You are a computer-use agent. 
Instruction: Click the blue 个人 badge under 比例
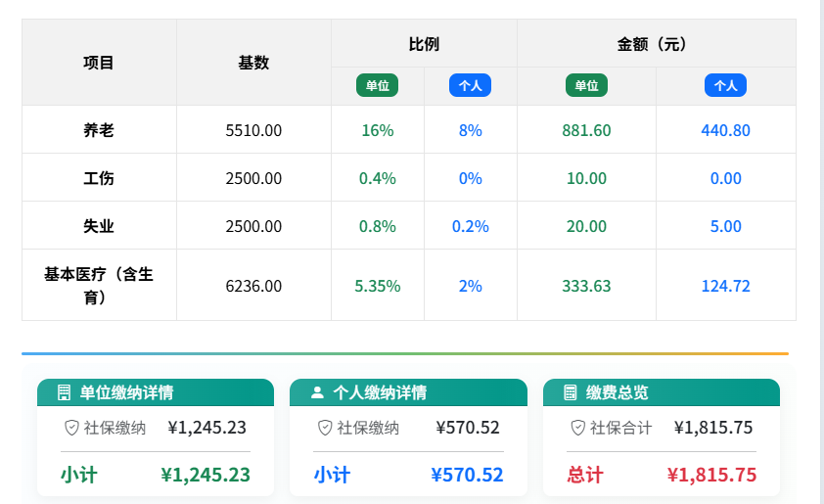click(471, 85)
